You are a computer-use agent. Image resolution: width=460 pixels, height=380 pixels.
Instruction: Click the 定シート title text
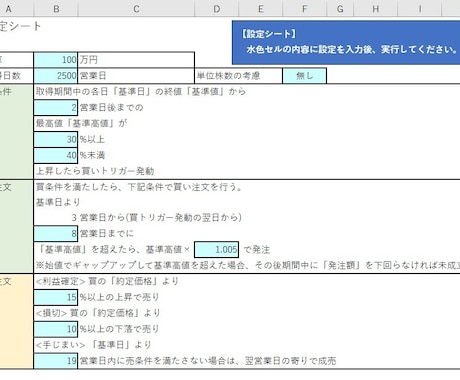coord(20,26)
